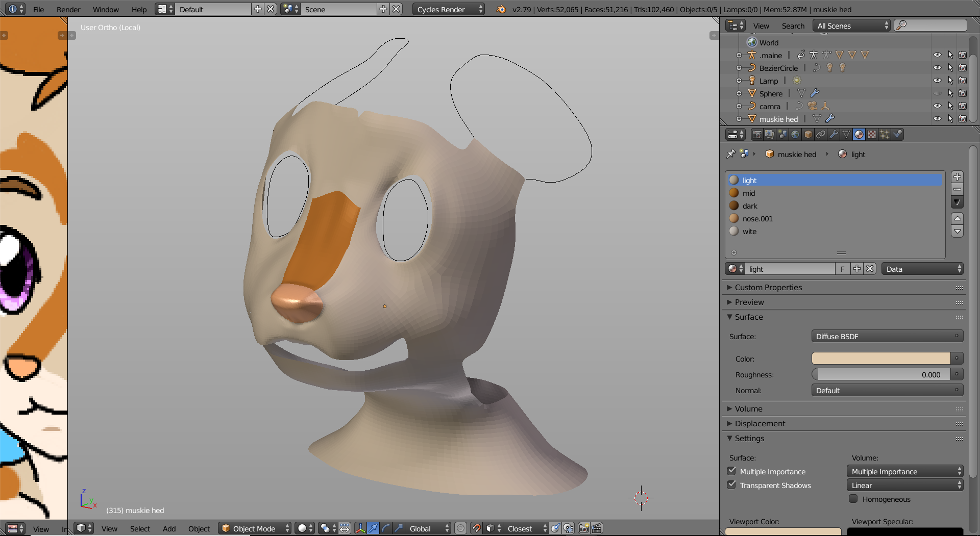Image resolution: width=980 pixels, height=536 pixels.
Task: Open the Object menu in viewport header
Action: [x=199, y=529]
